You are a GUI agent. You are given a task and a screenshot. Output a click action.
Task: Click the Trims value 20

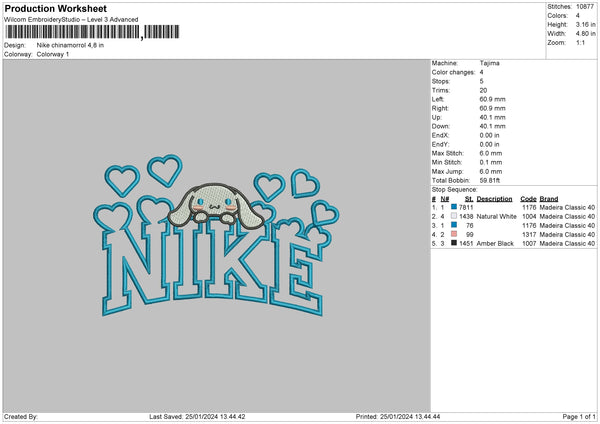[483, 90]
